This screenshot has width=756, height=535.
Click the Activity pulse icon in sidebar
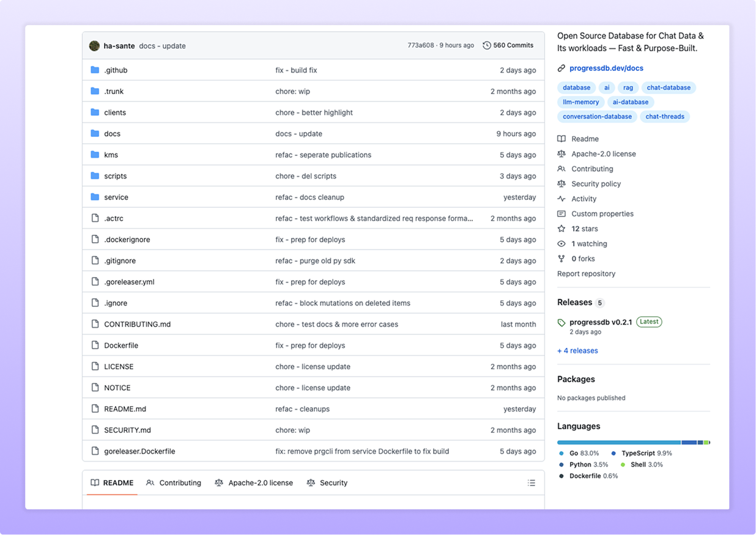point(561,198)
